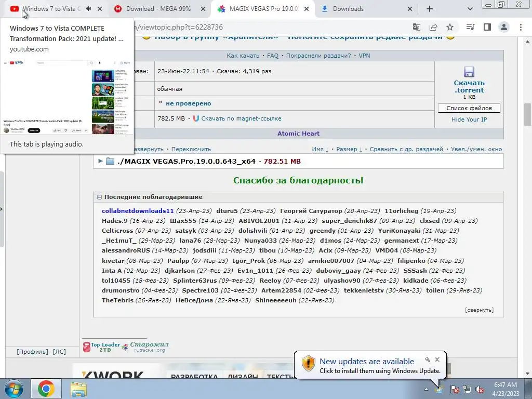Open the tab search dropdown
This screenshot has width=532, height=399.
tap(470, 9)
